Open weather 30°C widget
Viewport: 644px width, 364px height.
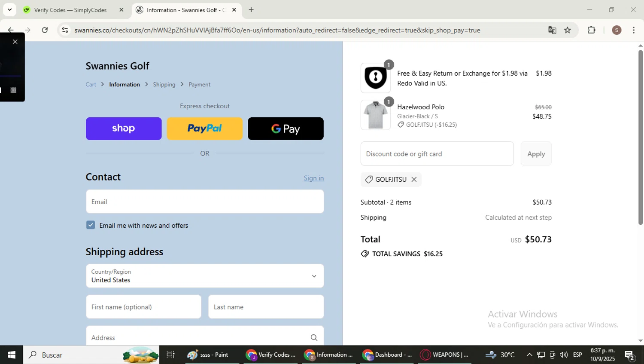[x=500, y=355]
